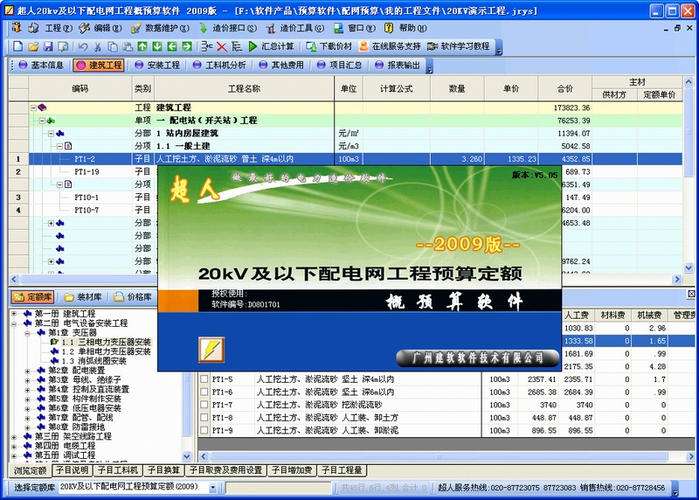Viewport: 699px width, 500px height.
Task: Expand 第三册 架空线路工程
Action: pyautogui.click(x=14, y=436)
